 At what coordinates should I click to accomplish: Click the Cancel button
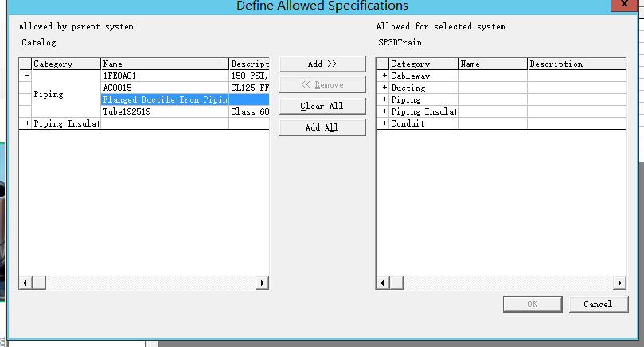pos(599,304)
